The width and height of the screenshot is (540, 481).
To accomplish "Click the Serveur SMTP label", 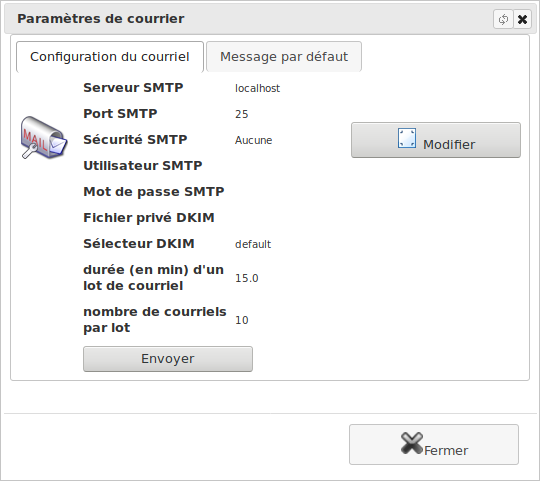I will 133,88.
